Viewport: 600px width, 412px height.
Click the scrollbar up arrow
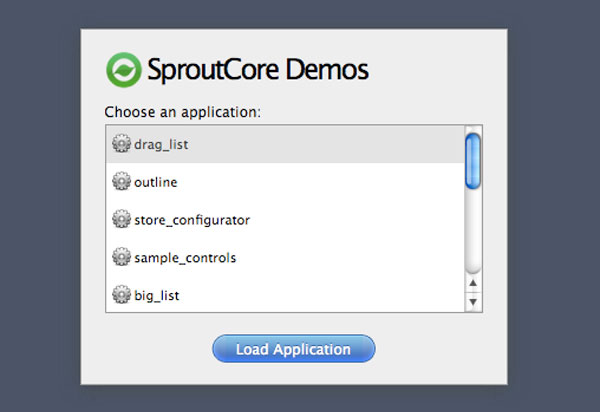(473, 283)
